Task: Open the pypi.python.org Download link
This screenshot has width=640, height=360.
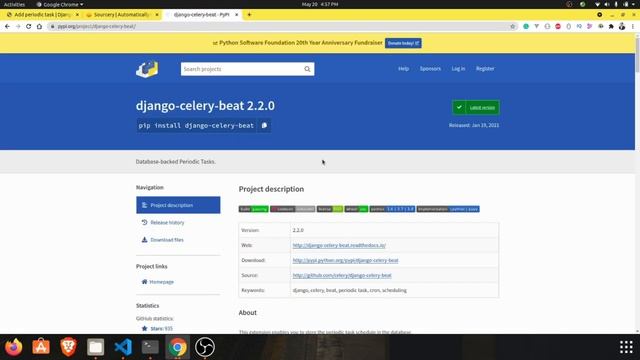Action: coord(345,260)
